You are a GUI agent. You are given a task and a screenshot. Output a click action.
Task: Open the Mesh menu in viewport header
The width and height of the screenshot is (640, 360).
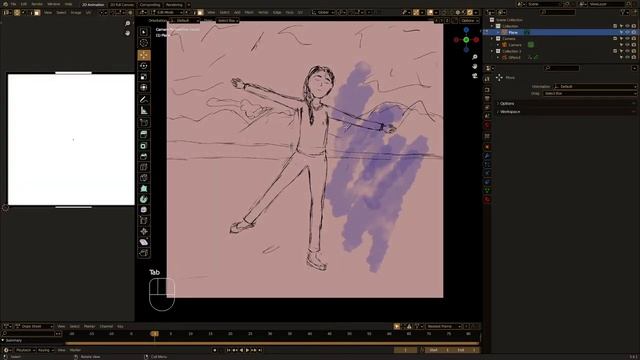click(249, 12)
